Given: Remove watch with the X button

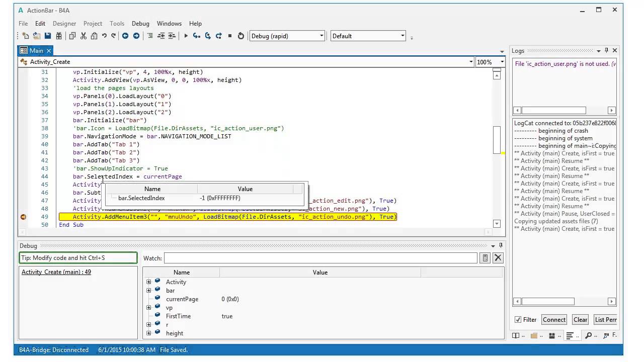Looking at the screenshot, I should coord(498,258).
